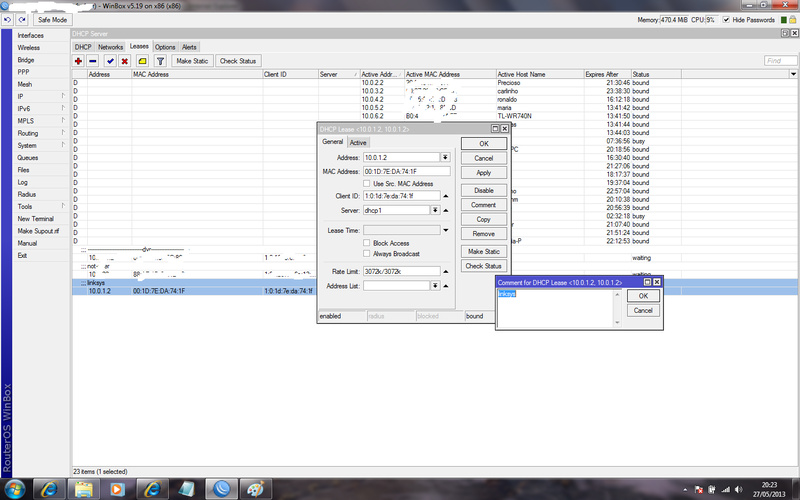
Task: Open the Active tab in lease dialog
Action: 358,142
